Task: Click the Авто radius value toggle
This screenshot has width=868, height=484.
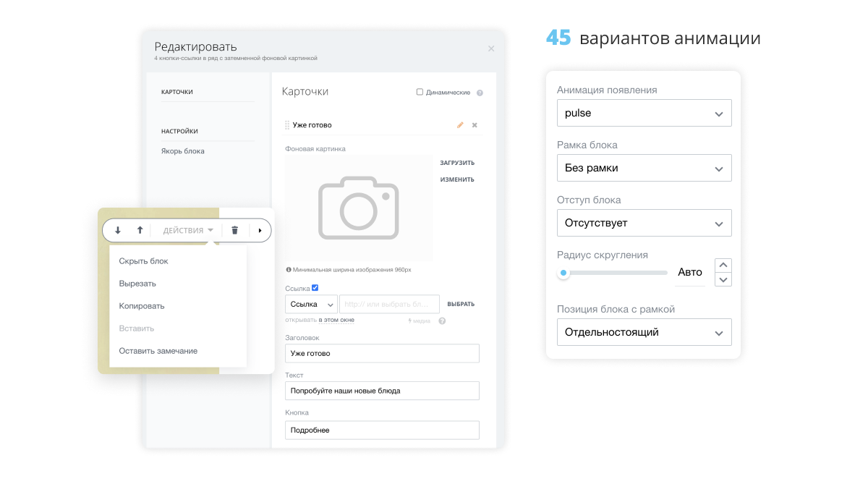Action: pos(690,273)
